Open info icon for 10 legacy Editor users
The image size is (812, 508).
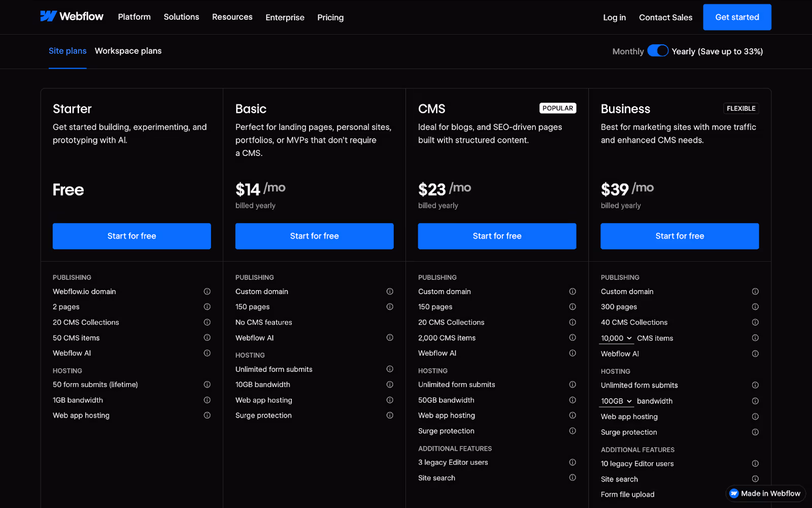[755, 464]
